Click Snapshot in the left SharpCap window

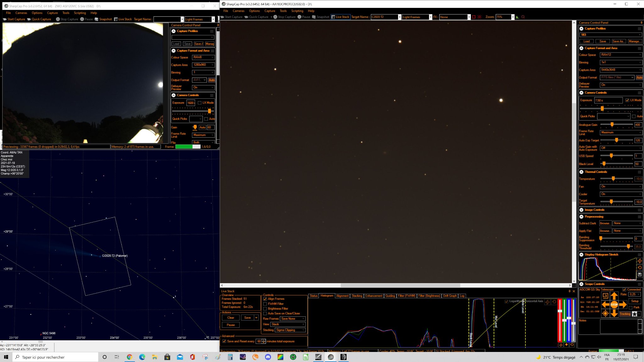tap(103, 19)
